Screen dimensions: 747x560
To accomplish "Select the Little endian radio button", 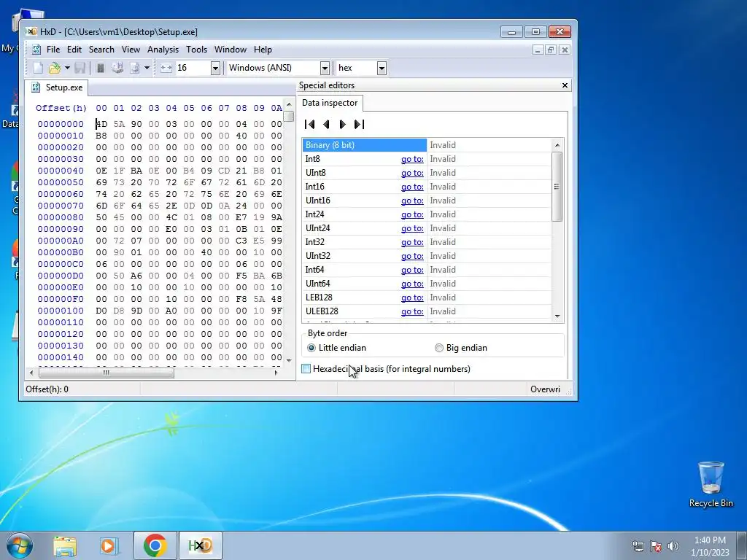I will click(311, 348).
